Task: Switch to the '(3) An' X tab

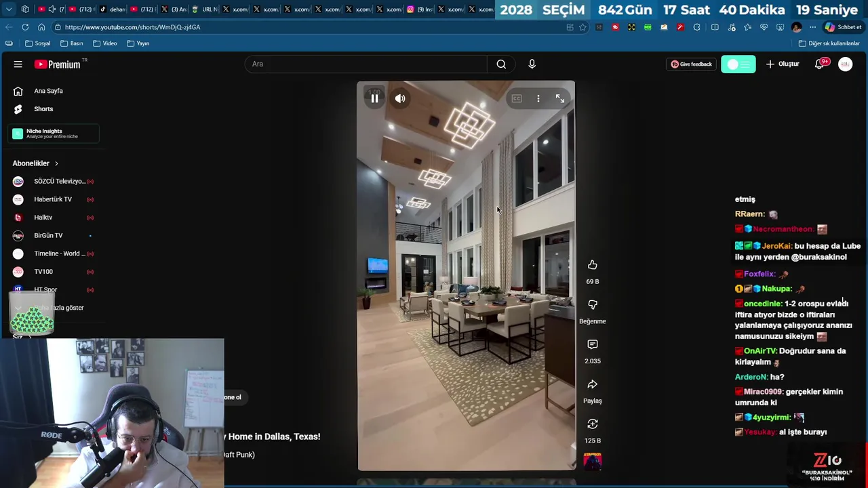Action: click(174, 9)
